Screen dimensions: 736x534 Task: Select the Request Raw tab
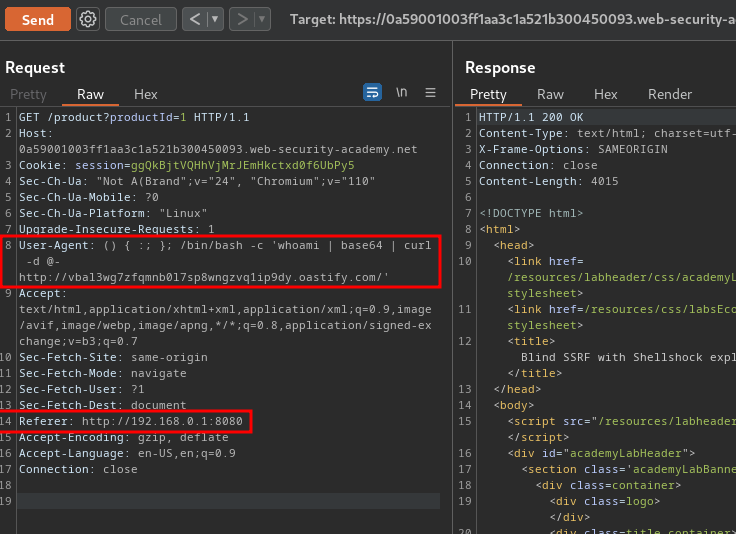(90, 94)
